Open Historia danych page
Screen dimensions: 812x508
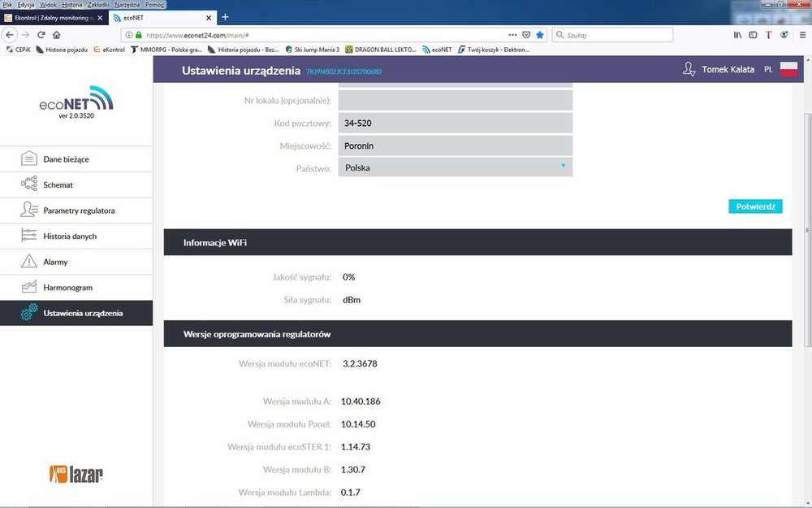pyautogui.click(x=70, y=237)
